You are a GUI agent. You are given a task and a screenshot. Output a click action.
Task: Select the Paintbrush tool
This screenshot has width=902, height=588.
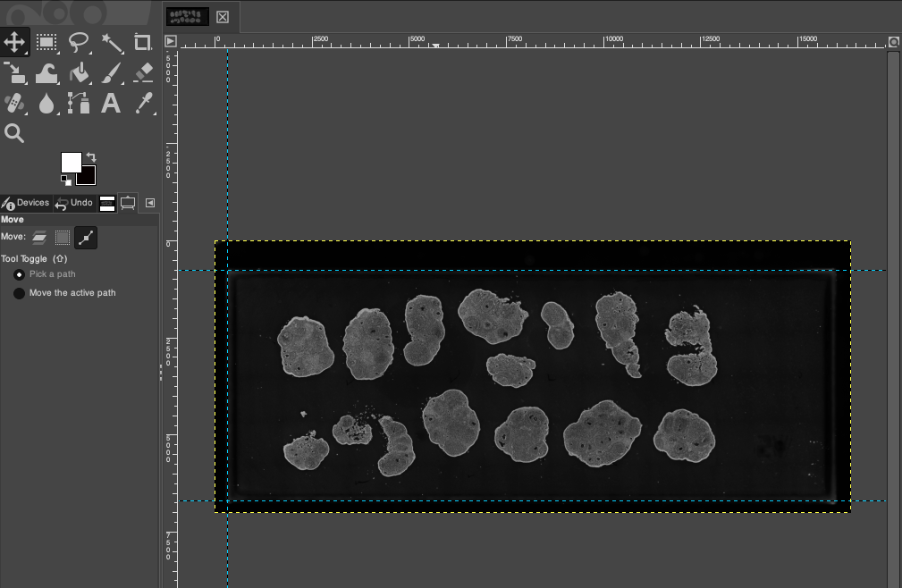111,73
